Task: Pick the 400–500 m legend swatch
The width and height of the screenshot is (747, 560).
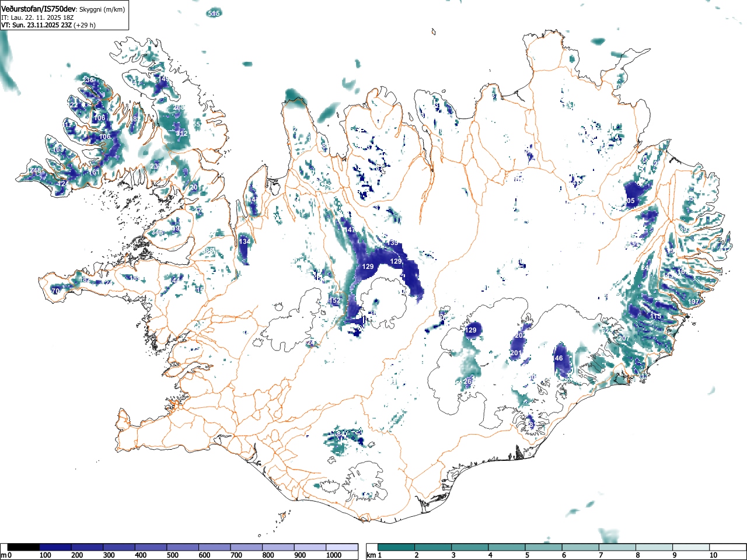Action: pyautogui.click(x=151, y=547)
